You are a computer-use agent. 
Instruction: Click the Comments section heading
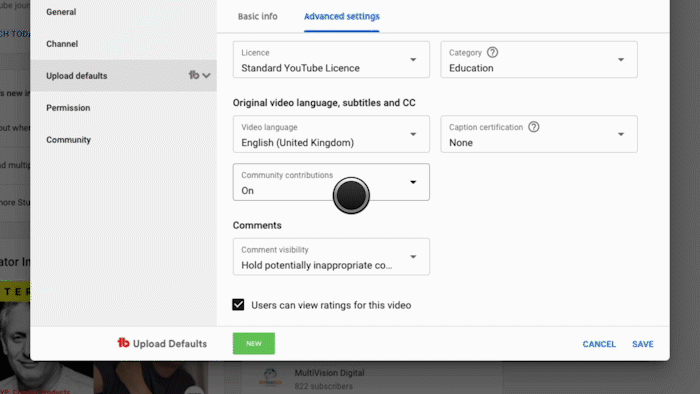257,225
